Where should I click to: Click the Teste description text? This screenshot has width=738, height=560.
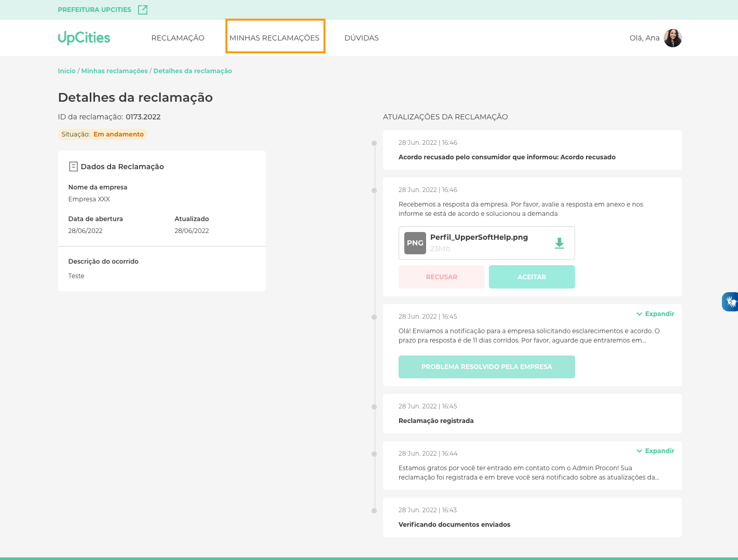[x=76, y=276]
